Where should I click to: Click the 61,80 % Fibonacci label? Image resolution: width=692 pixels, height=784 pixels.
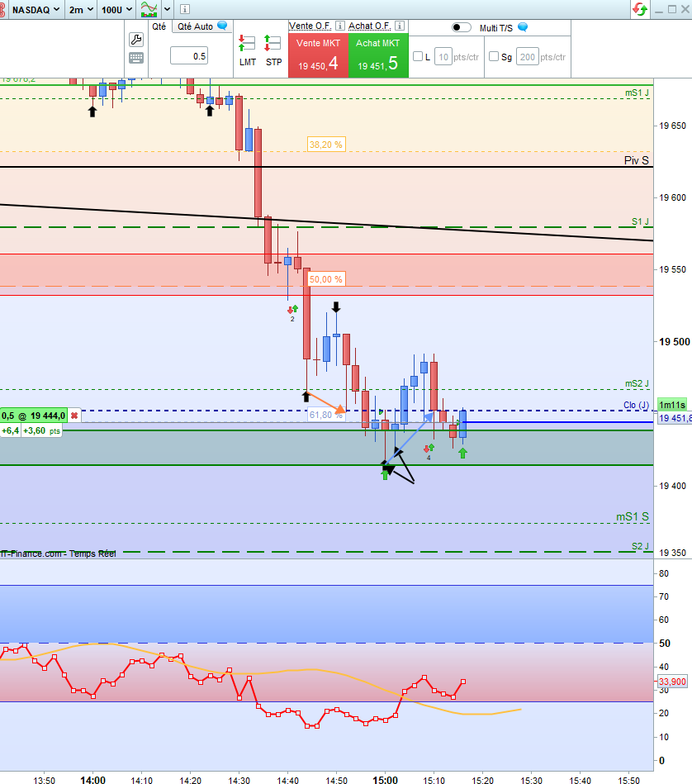coord(325,415)
